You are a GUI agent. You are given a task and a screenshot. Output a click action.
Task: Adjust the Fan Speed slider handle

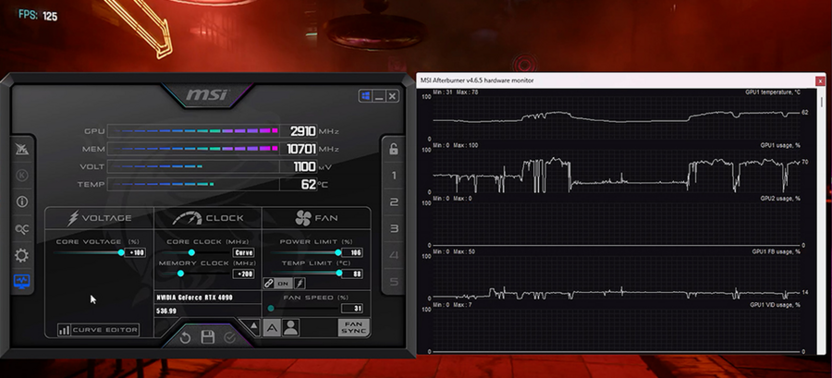(271, 308)
